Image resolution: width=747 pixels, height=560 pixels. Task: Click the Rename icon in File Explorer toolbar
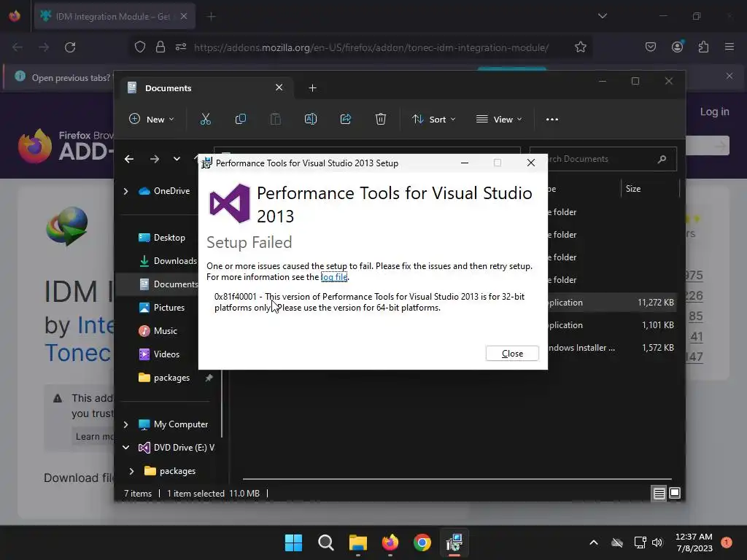(311, 119)
